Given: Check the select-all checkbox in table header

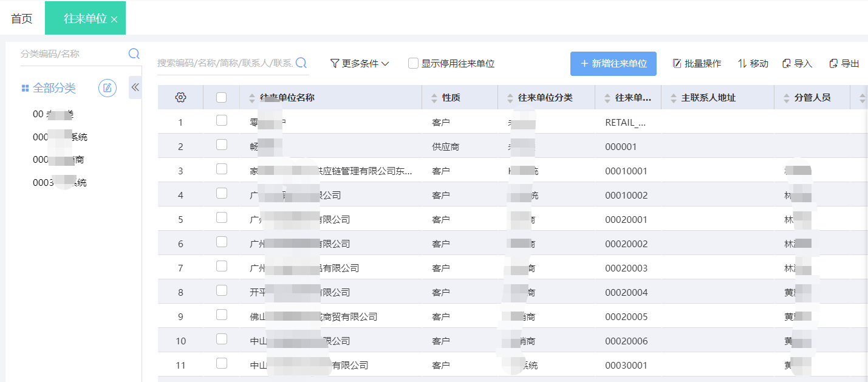Looking at the screenshot, I should tap(222, 97).
